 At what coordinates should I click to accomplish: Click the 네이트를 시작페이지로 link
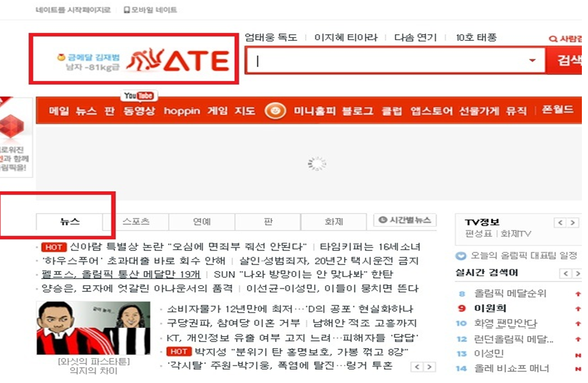click(73, 10)
